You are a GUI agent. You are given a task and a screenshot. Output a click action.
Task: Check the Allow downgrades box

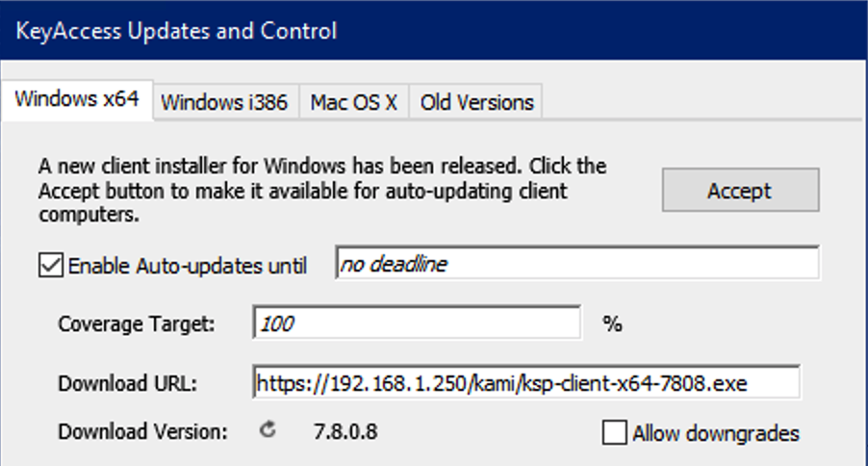point(615,432)
